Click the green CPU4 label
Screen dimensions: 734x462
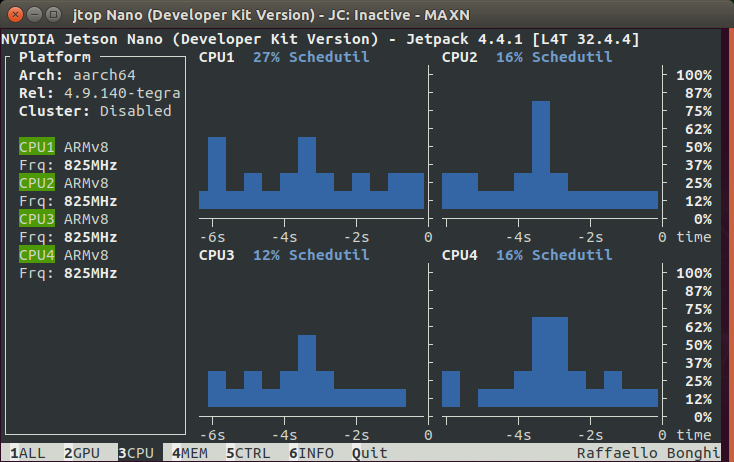pos(37,255)
